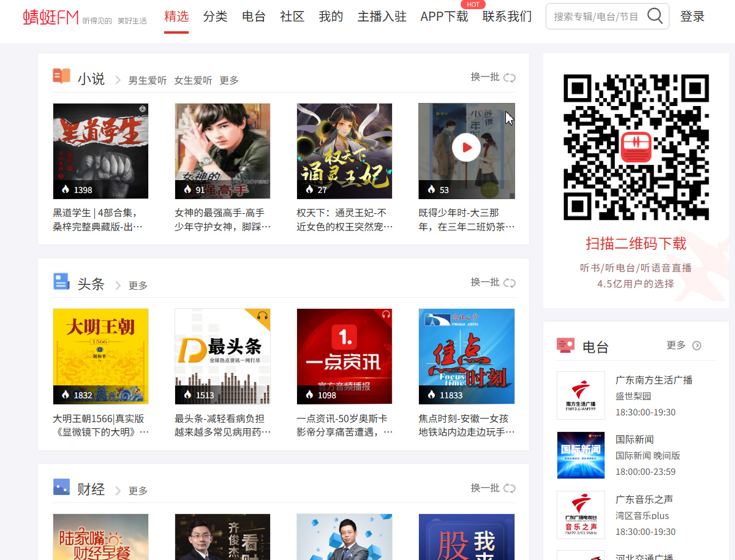Open the 分类 navigation tab

click(215, 17)
